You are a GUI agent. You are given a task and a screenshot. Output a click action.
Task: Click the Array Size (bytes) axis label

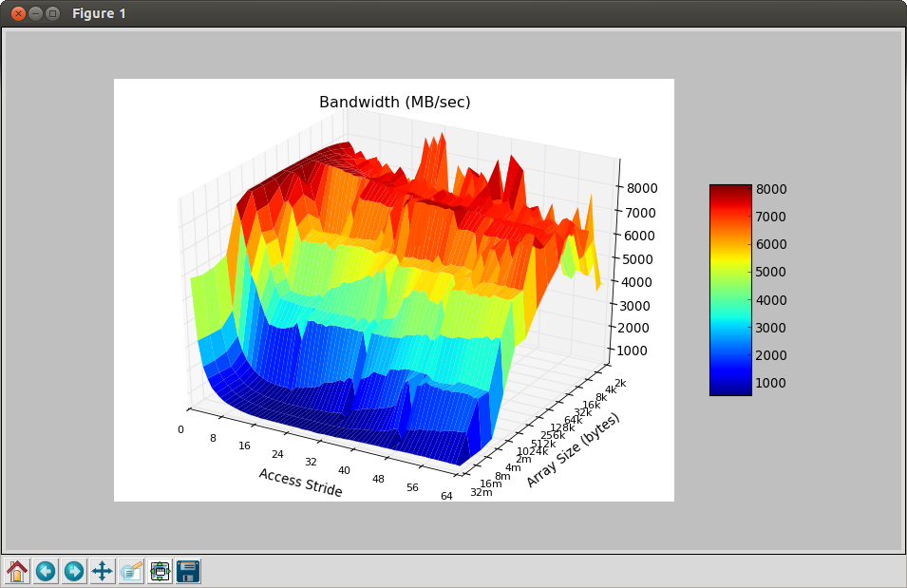573,449
